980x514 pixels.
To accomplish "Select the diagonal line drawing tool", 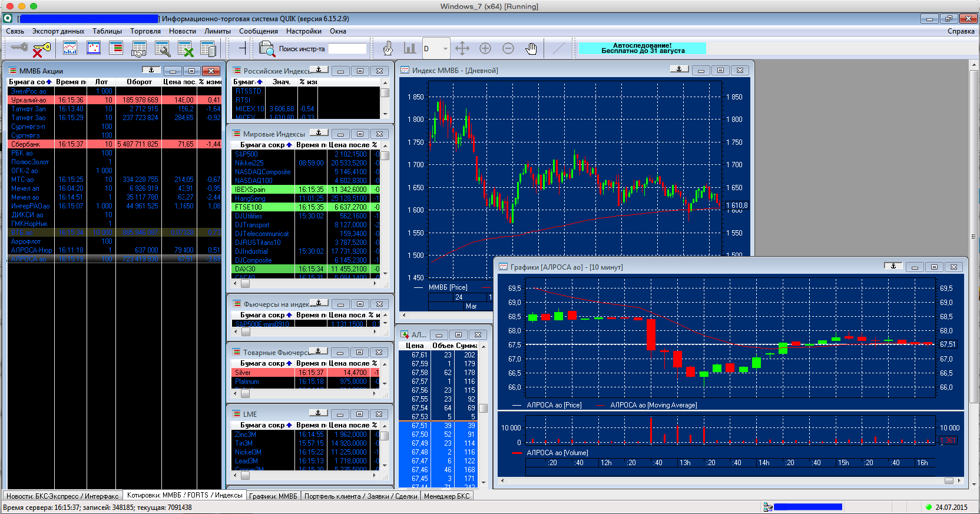I will click(558, 48).
